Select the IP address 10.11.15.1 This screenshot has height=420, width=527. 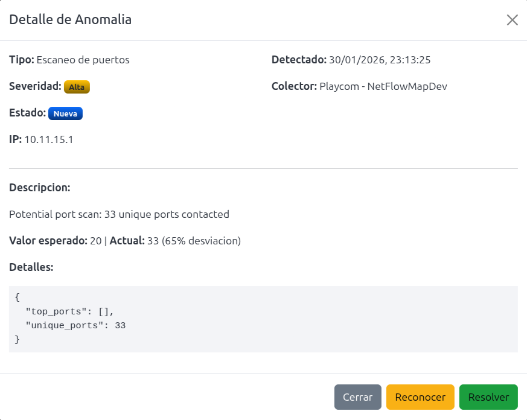(49, 139)
